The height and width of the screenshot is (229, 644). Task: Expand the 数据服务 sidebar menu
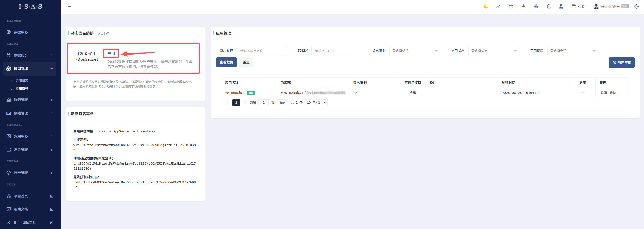[x=30, y=55]
